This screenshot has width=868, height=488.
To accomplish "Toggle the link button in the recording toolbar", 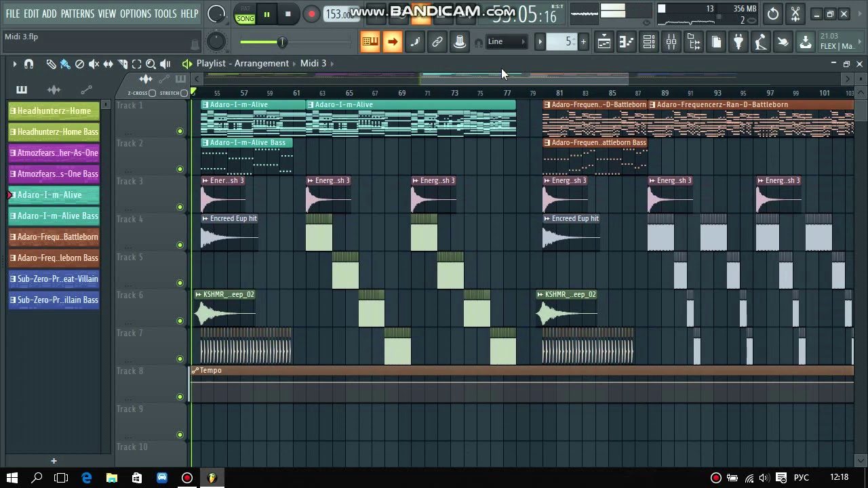I will tap(437, 42).
